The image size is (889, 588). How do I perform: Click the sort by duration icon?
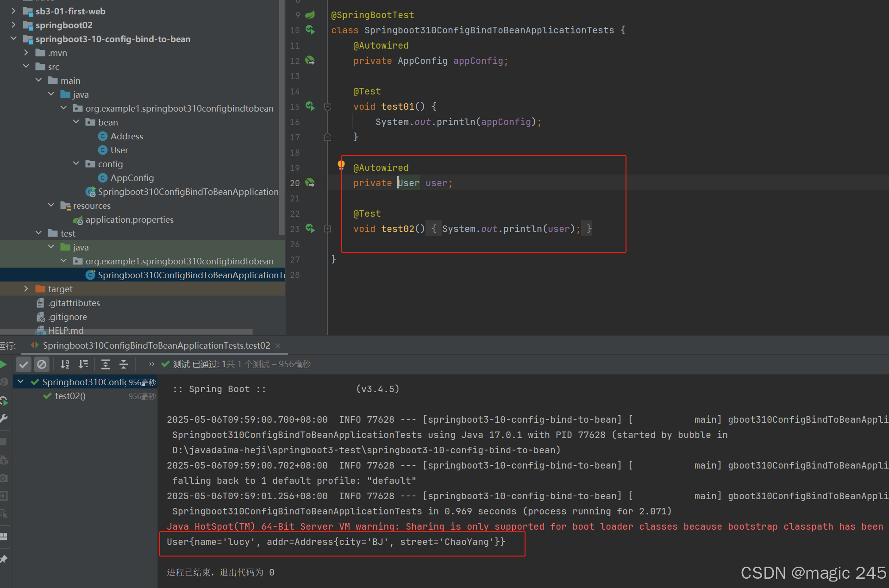[x=83, y=364]
